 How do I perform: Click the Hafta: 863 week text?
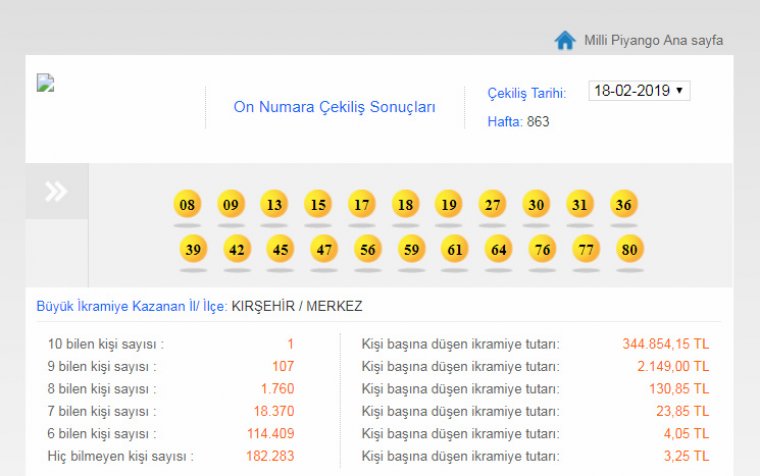pos(518,121)
